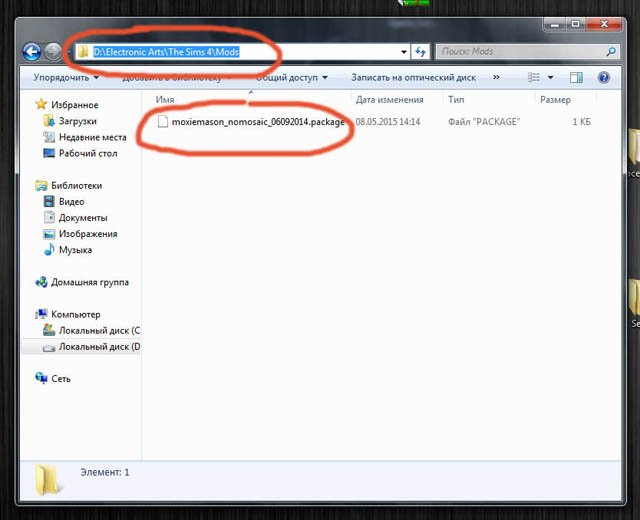Viewport: 640px width, 520px height.
Task: Open address bar history dropdown arrow
Action: (x=403, y=51)
